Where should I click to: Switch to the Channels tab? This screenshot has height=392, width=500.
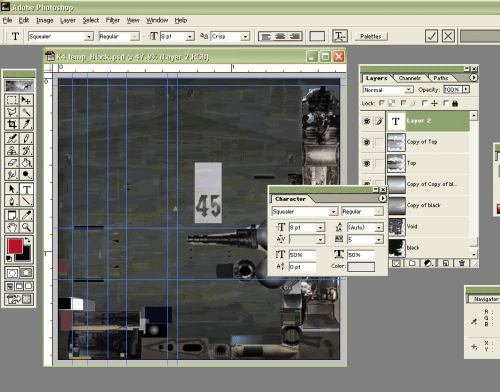(x=410, y=78)
